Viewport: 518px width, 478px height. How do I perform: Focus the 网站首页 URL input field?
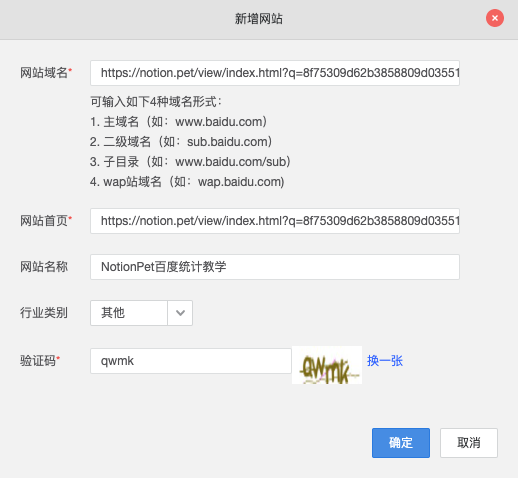275,221
